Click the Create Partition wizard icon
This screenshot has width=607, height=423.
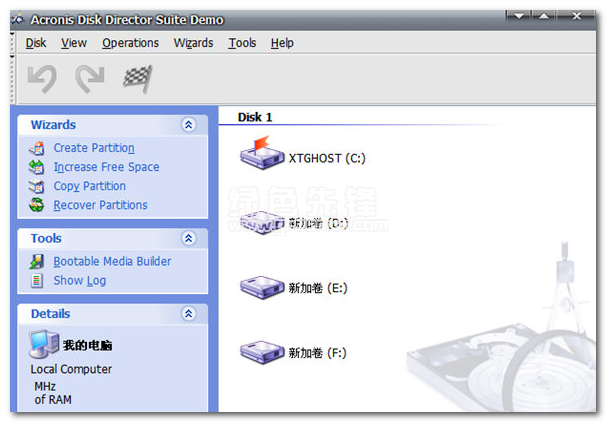click(x=37, y=148)
